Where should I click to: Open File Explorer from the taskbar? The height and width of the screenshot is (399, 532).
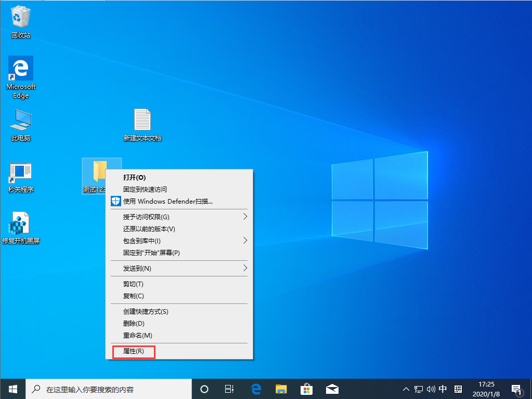(x=281, y=389)
